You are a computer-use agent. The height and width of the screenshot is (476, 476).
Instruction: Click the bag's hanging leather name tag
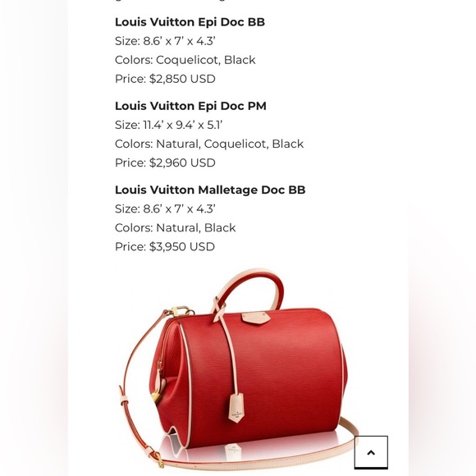(x=236, y=408)
